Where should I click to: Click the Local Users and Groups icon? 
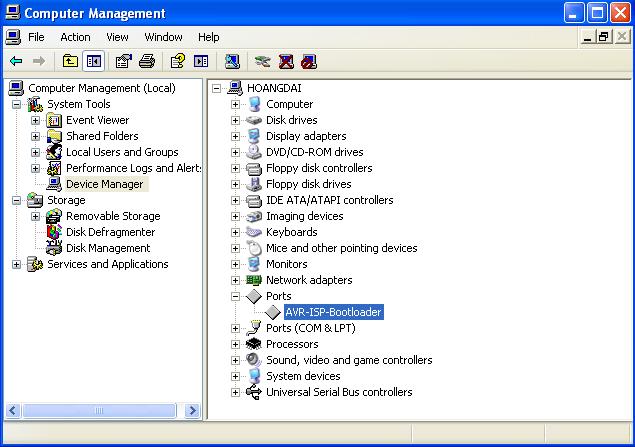(54, 152)
